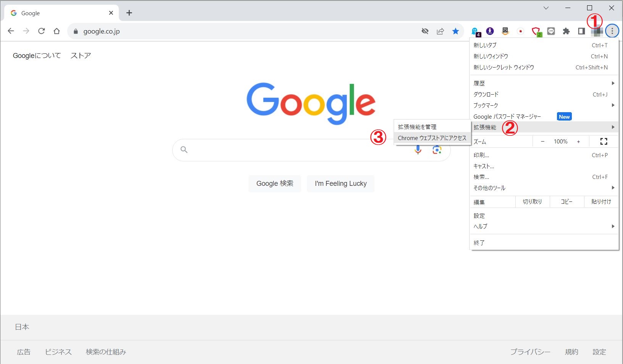Select 検索... from the menu
623x364 pixels.
click(544, 177)
